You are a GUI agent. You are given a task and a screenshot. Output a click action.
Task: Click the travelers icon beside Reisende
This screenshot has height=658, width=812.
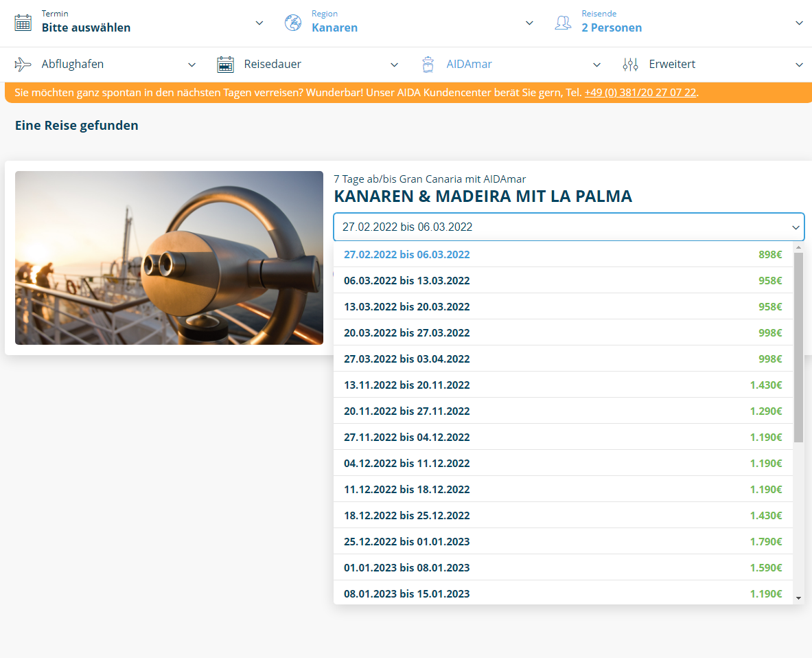pos(563,23)
